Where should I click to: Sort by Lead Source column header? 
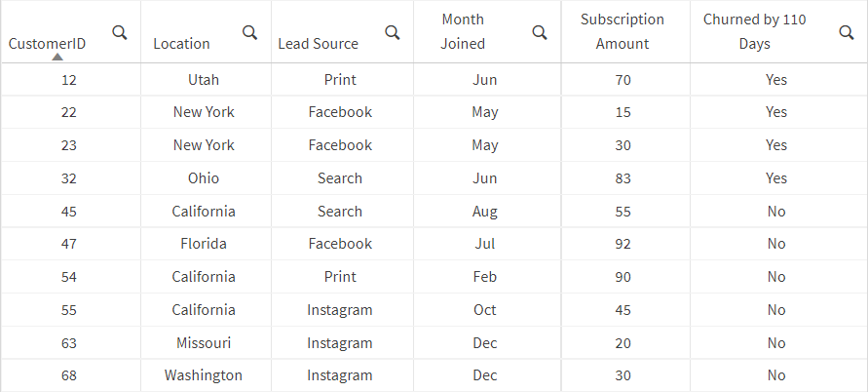point(318,44)
